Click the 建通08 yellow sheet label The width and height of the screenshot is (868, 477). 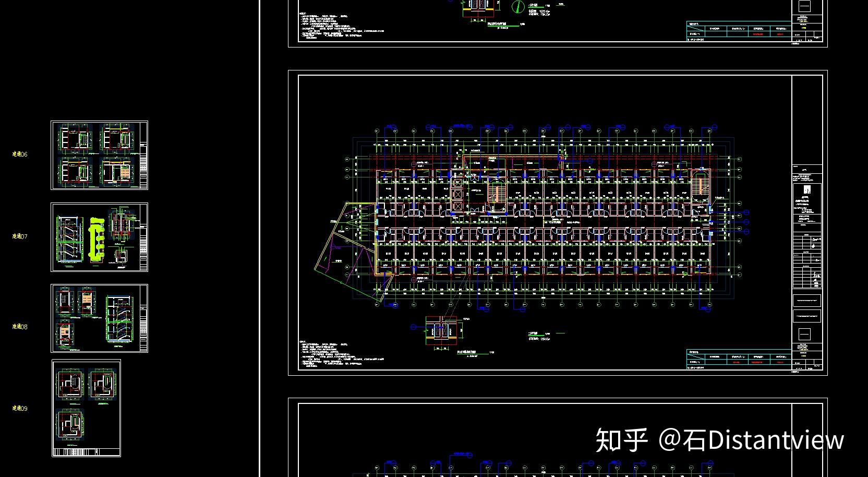[20, 327]
